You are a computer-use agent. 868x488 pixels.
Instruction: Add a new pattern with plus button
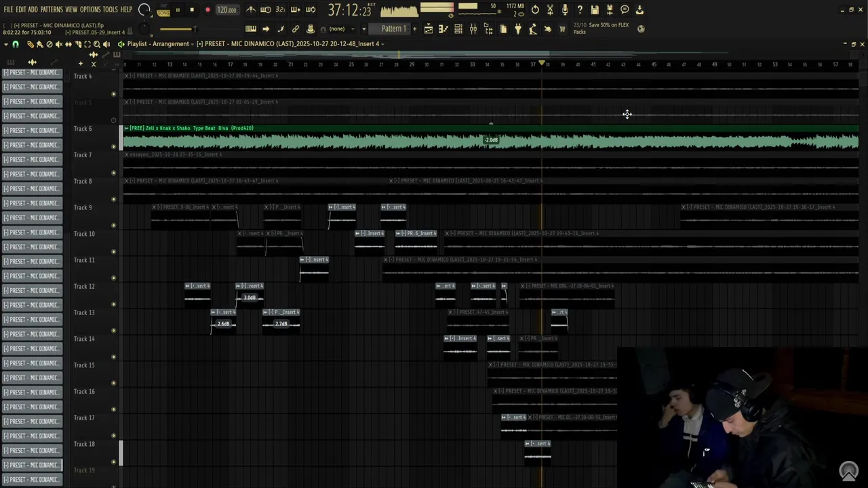(414, 29)
